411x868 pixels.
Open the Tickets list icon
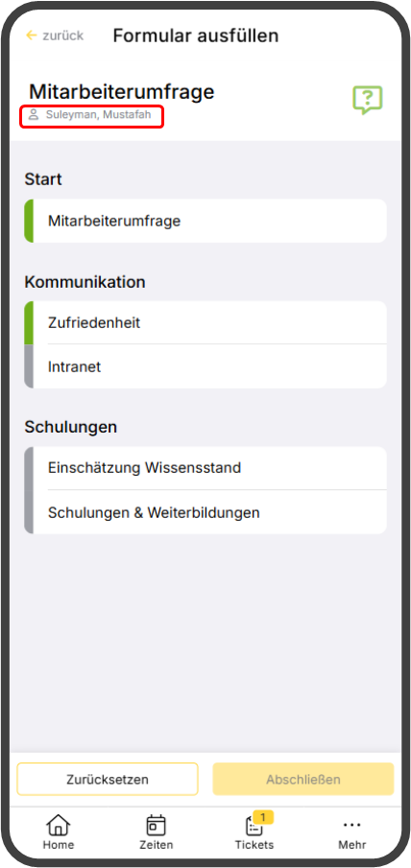click(254, 826)
